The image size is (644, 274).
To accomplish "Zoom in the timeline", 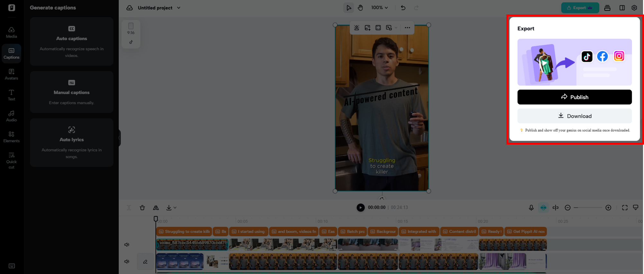I will tap(608, 208).
